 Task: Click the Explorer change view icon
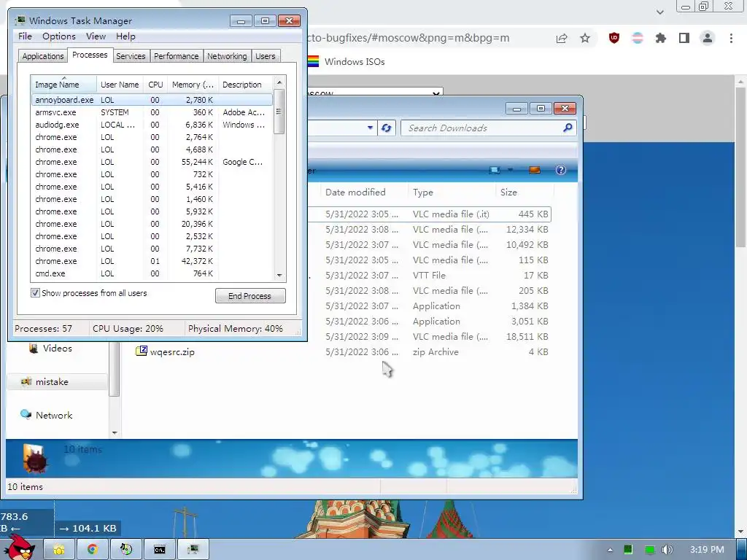point(495,170)
